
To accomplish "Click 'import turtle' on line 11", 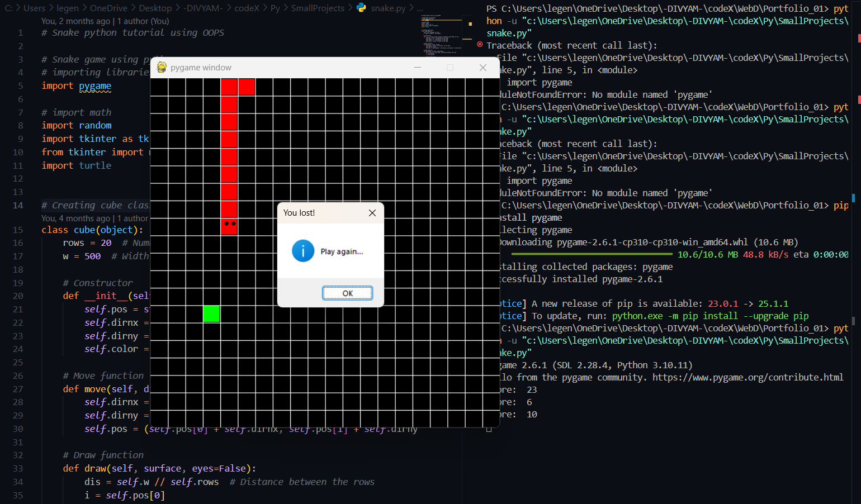I will click(76, 165).
